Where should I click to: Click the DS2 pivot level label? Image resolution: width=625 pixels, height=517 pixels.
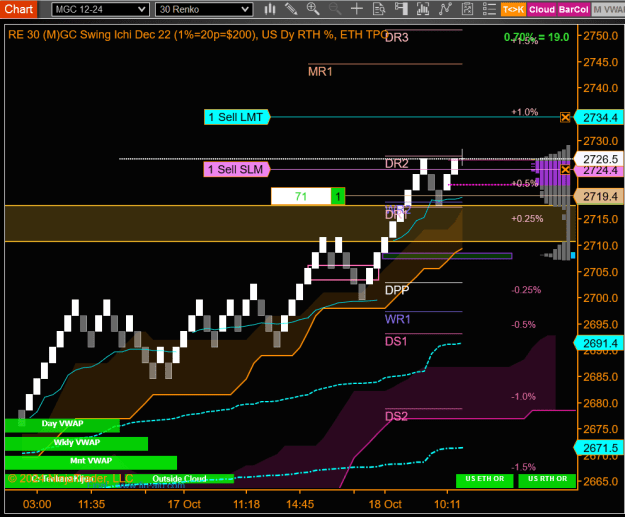396,417
